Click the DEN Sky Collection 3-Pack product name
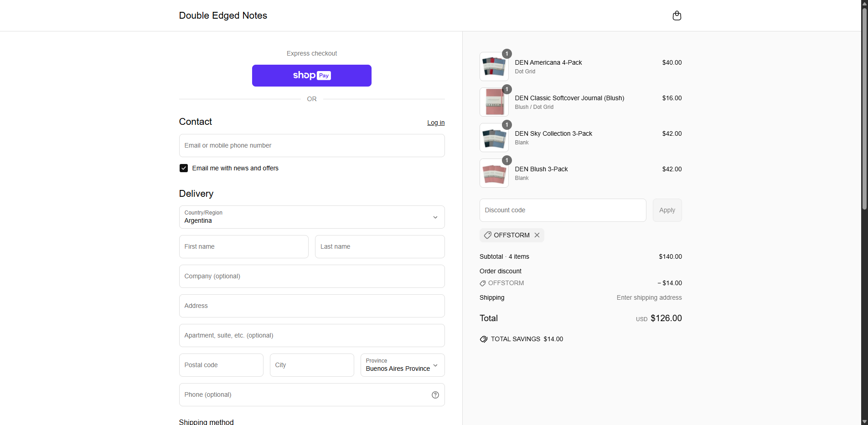 click(x=553, y=133)
